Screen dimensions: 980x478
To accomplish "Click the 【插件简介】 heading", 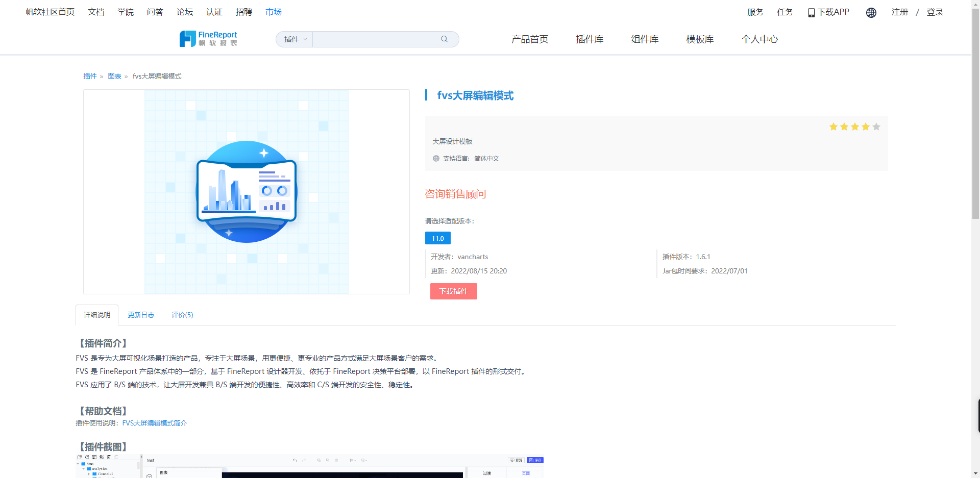I will click(x=103, y=343).
